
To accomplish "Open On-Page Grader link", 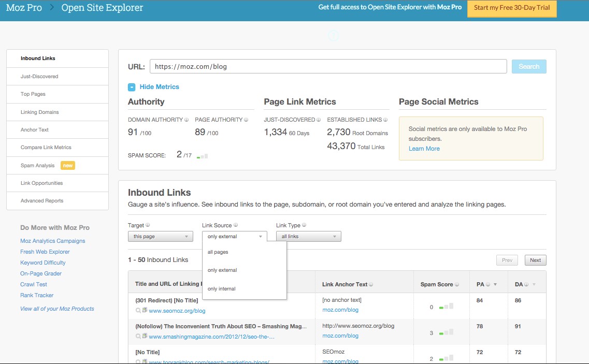I will coord(41,273).
